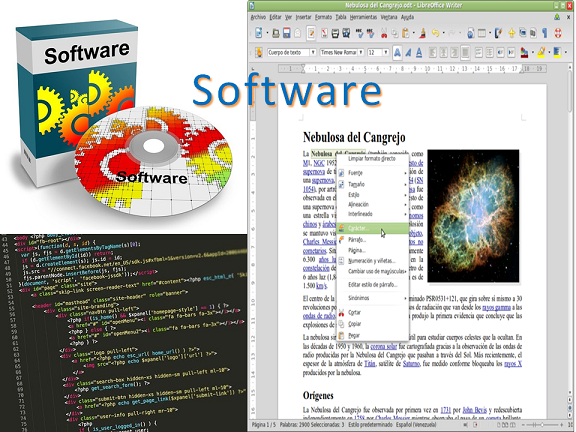
Task: Open the Times New Roman font dropdown
Action: [361, 53]
